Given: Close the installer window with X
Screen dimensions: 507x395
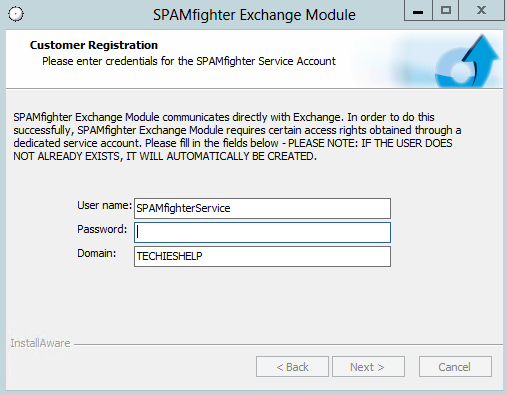Looking at the screenshot, I should click(x=481, y=10).
